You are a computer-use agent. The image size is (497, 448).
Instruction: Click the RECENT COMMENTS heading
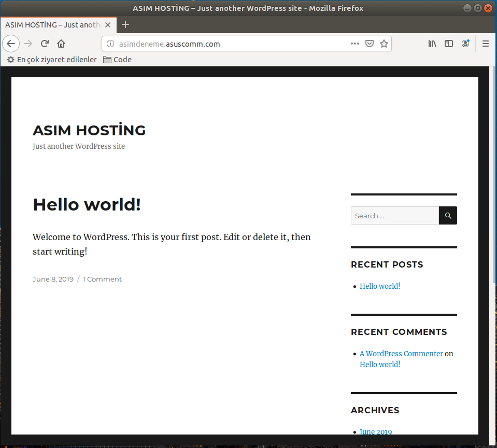point(399,332)
